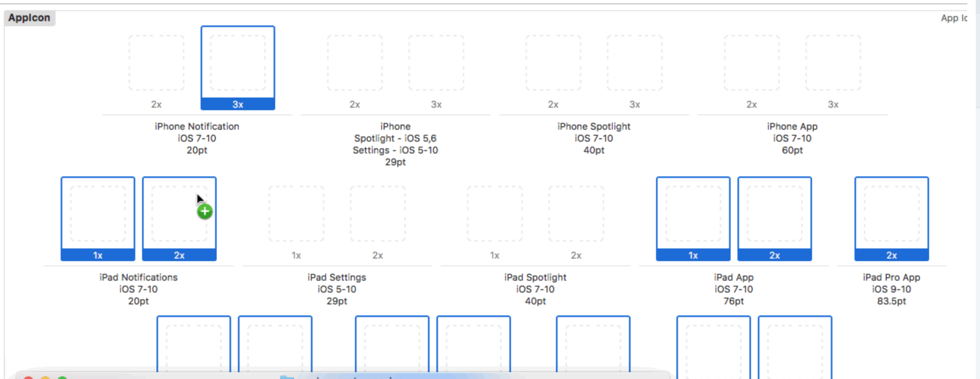Click the iPad Settings 1x slot
Image resolution: width=980 pixels, height=379 pixels.
[x=296, y=214]
